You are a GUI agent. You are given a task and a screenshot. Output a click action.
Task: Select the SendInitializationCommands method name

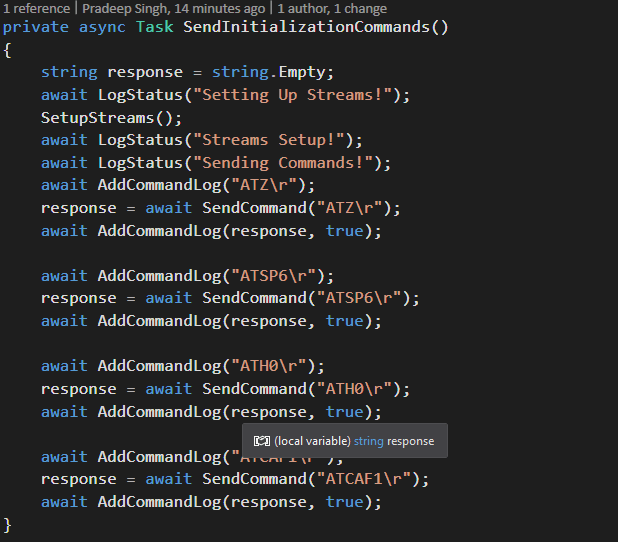point(306,27)
